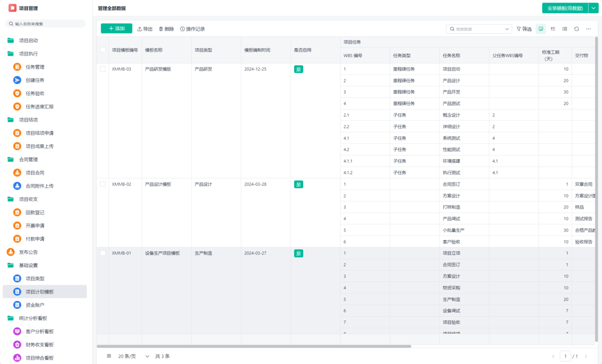This screenshot has height=364, width=602.
Task: Click the 项目管理 app logo icon
Action: pyautogui.click(x=12, y=8)
